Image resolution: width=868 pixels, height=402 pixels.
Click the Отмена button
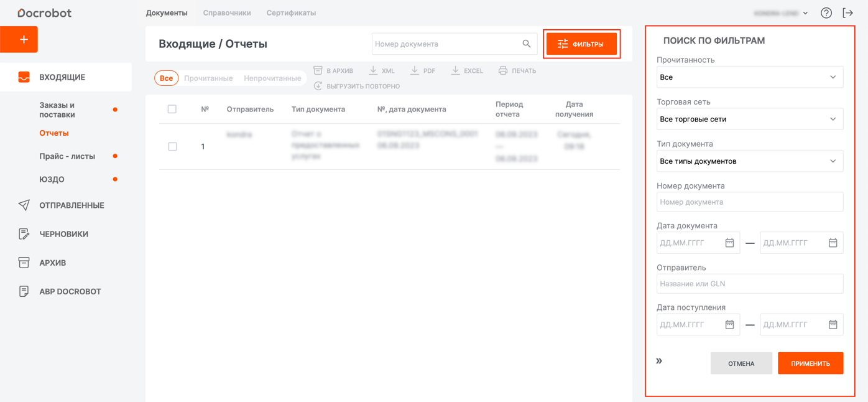coord(741,363)
